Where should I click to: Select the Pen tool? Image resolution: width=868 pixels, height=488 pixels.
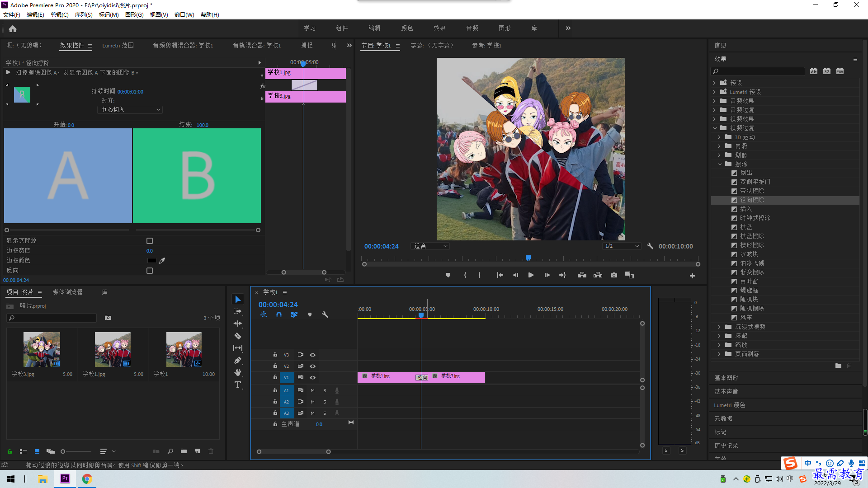point(238,360)
